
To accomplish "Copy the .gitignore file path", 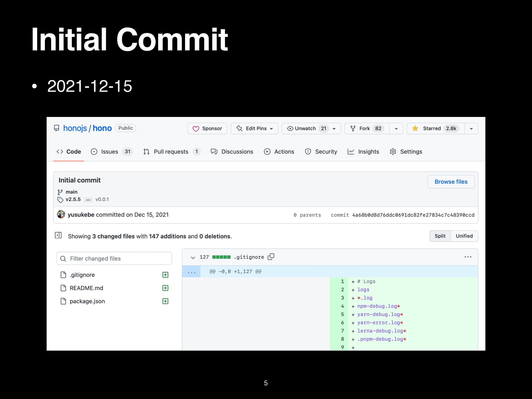I will (271, 257).
